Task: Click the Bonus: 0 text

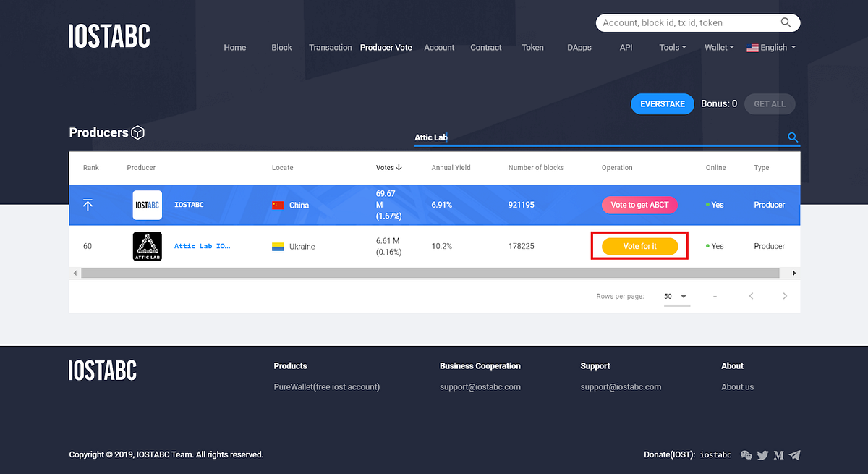Action: pyautogui.click(x=719, y=103)
